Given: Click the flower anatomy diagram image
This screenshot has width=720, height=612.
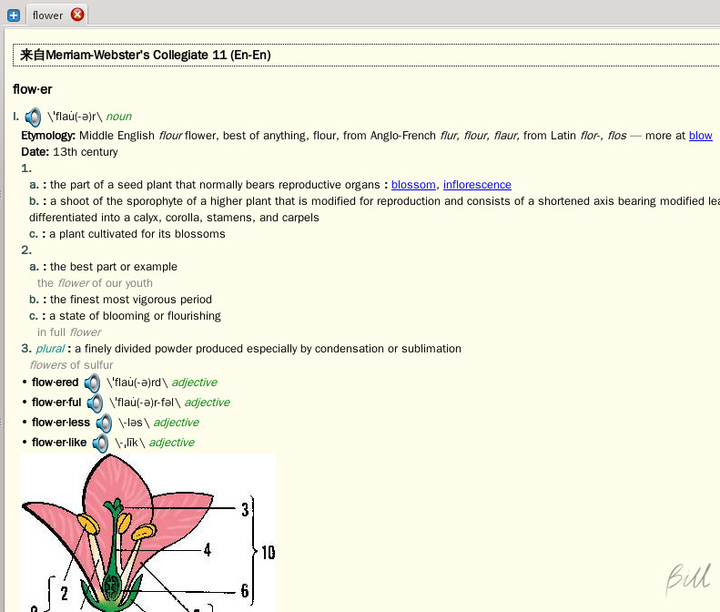Looking at the screenshot, I should click(147, 532).
